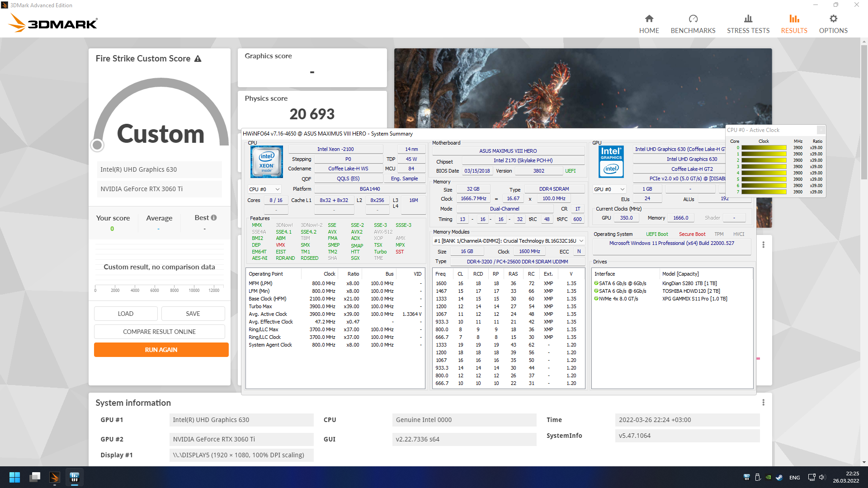Screen dimensions: 868x488
Task: Expand the GPU #0 selector dropdown
Action: click(622, 189)
